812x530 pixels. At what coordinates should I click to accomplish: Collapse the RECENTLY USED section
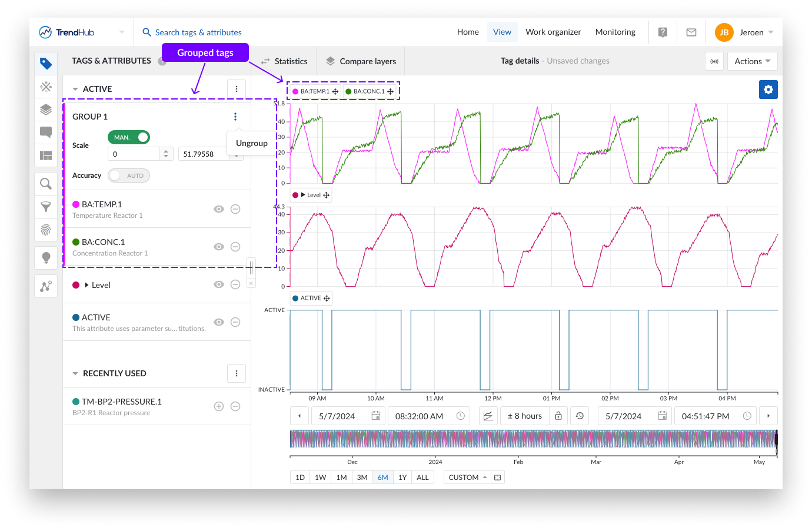pos(75,373)
